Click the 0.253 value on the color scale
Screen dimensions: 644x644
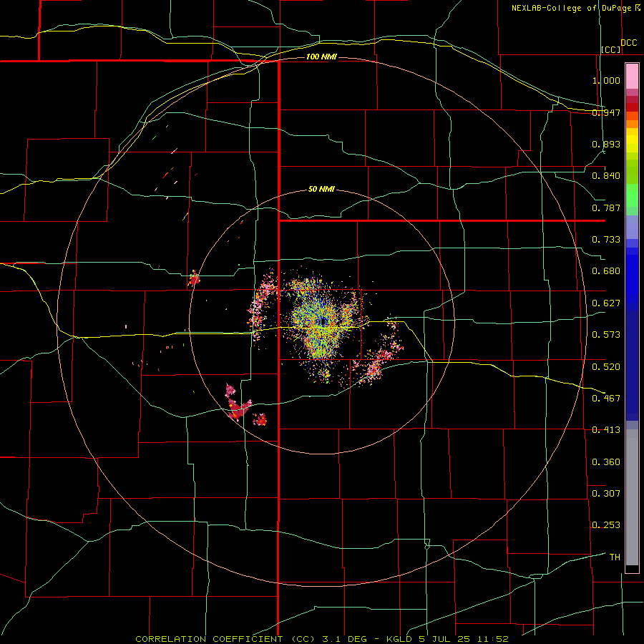point(606,525)
